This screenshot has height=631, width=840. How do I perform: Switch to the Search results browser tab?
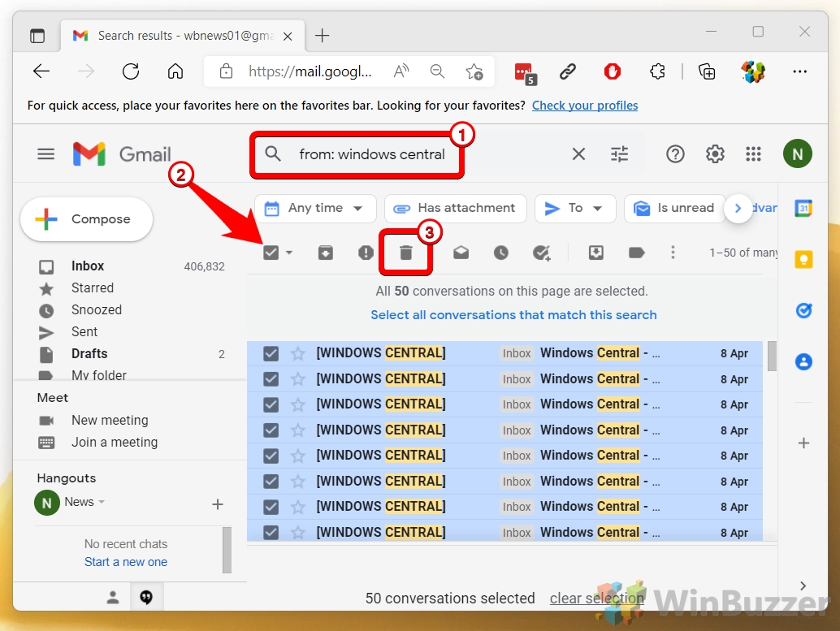[182, 36]
